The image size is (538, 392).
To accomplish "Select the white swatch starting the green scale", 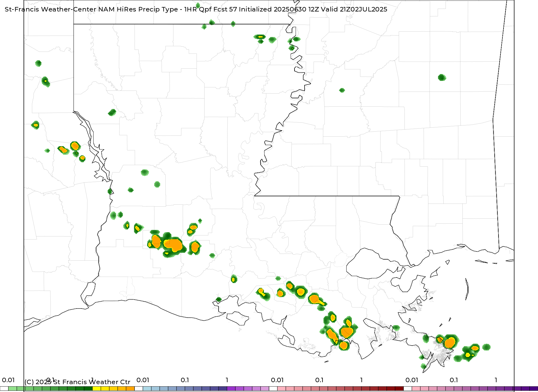I will click(x=4, y=389).
